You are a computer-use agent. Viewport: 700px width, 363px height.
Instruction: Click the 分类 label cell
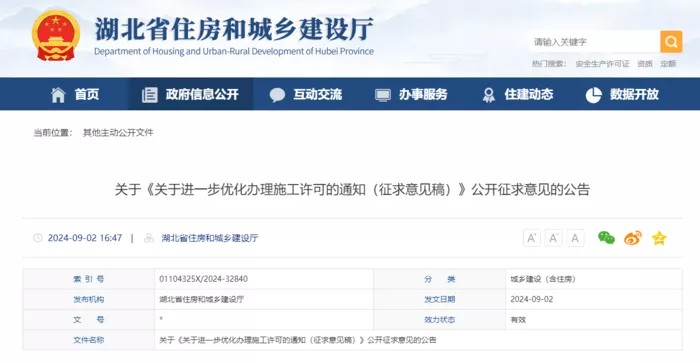[x=439, y=279]
